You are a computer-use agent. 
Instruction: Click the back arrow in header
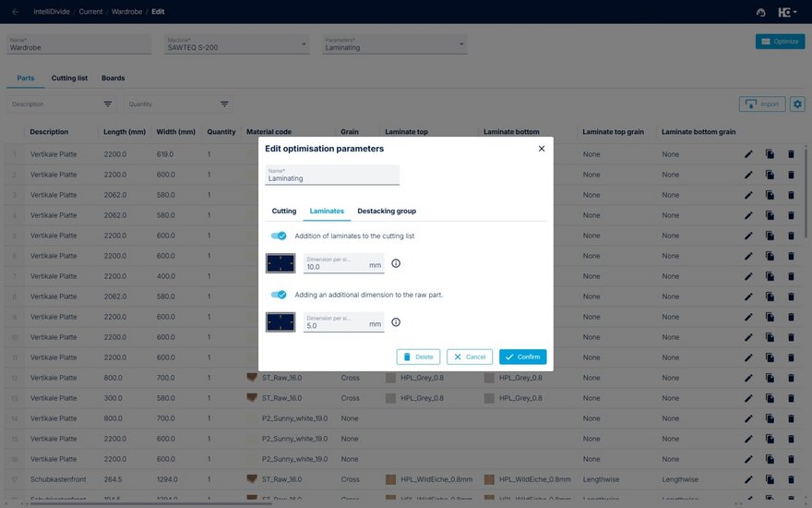pyautogui.click(x=15, y=12)
